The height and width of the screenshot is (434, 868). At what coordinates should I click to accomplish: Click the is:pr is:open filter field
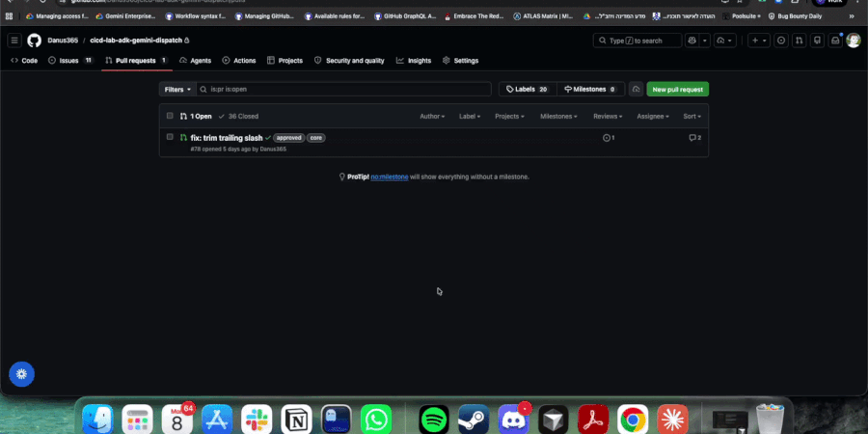coord(343,89)
